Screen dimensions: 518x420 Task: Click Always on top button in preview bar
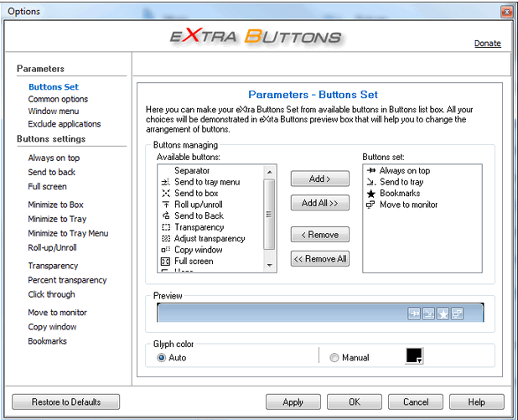[x=414, y=314]
